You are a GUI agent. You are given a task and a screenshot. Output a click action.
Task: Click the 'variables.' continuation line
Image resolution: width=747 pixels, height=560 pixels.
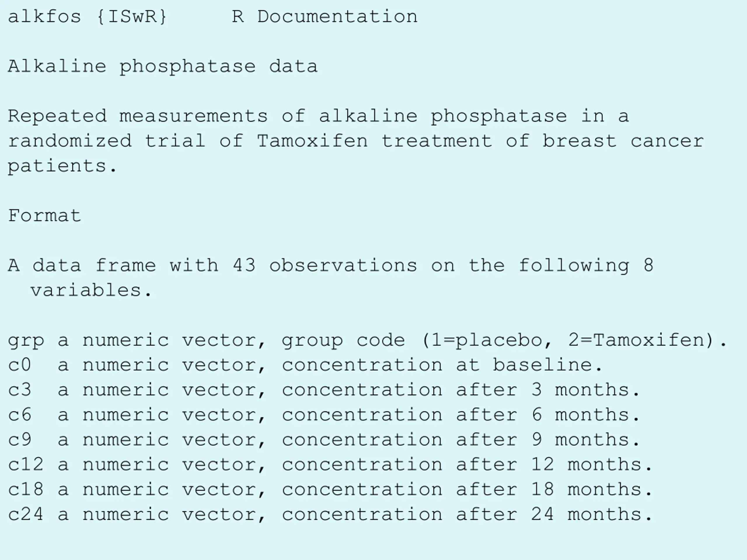click(91, 290)
